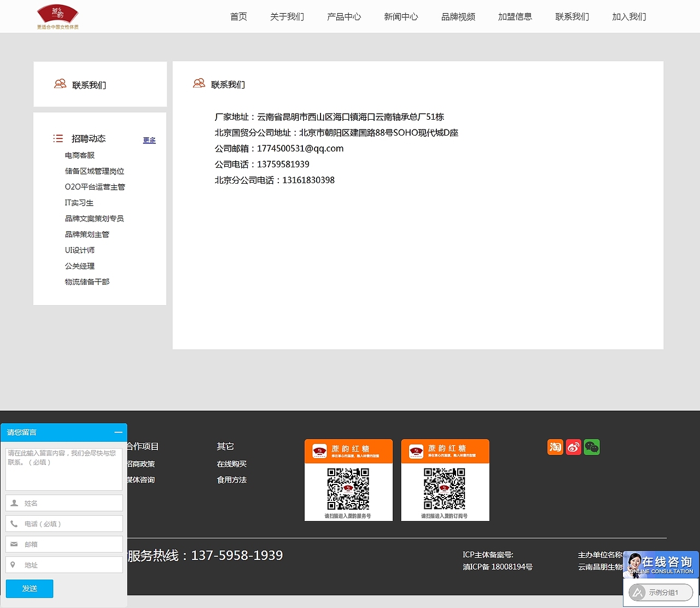The width and height of the screenshot is (700, 608).
Task: Collapse the 请您留言 message form
Action: pyautogui.click(x=119, y=432)
